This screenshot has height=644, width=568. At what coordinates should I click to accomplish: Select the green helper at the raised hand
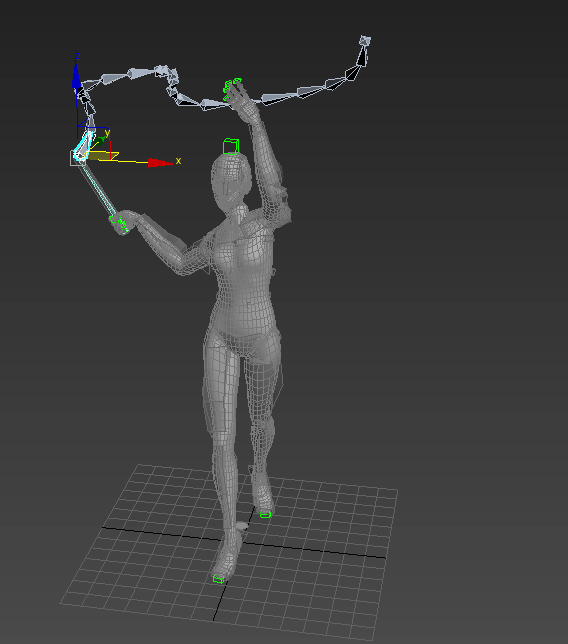[231, 88]
